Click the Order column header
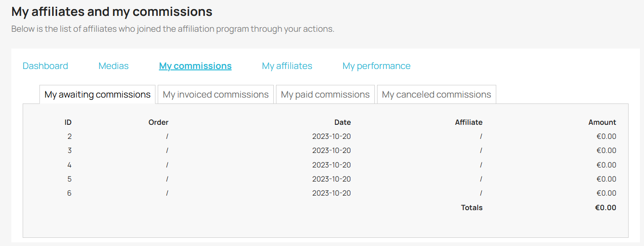The width and height of the screenshot is (644, 246). pos(158,122)
